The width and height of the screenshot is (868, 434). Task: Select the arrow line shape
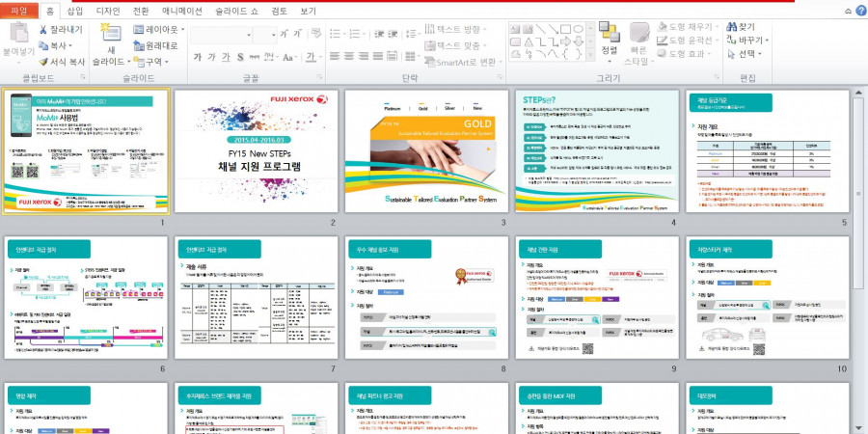pyautogui.click(x=553, y=29)
